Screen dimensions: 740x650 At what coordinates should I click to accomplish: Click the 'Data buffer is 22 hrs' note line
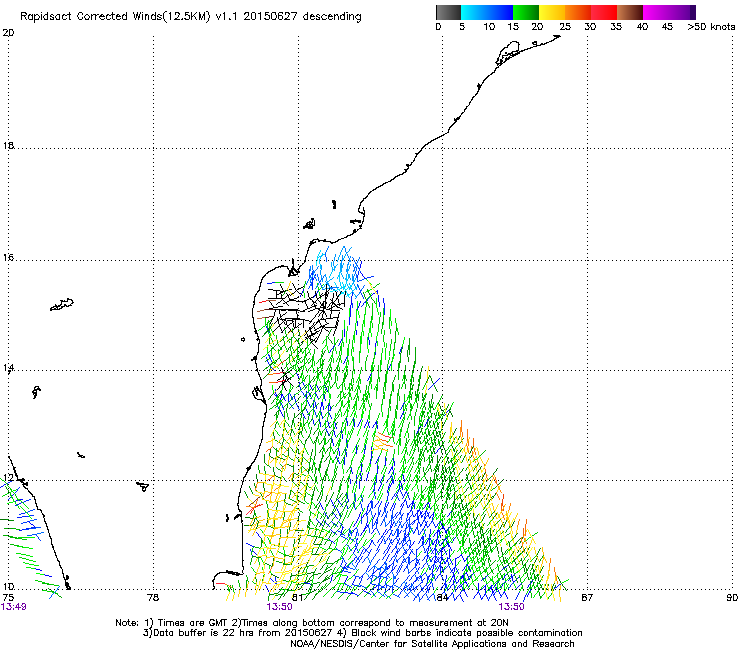tap(362, 633)
